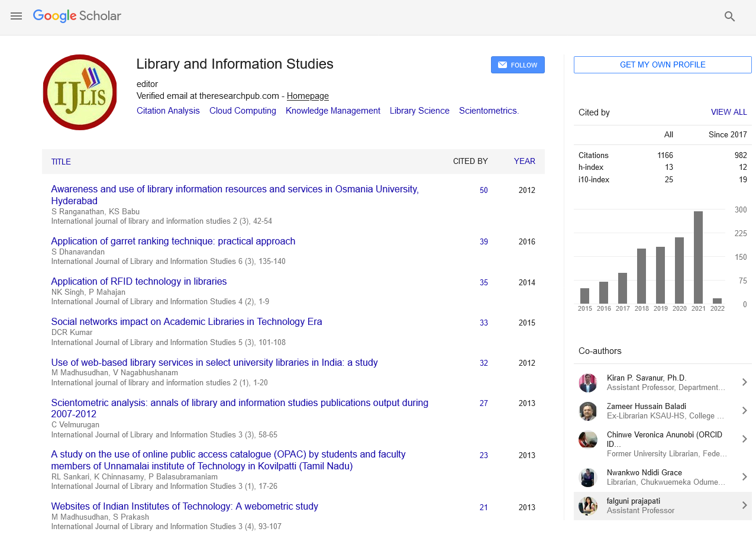The width and height of the screenshot is (756, 538).
Task: Open View All citations link
Action: pos(728,112)
